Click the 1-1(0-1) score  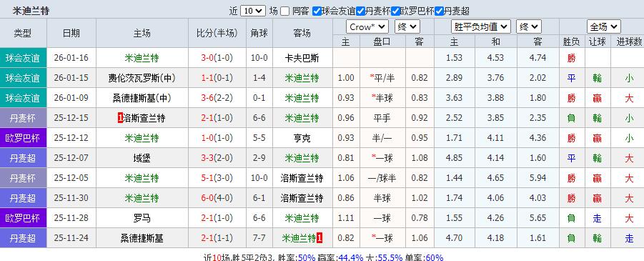[x=217, y=78]
